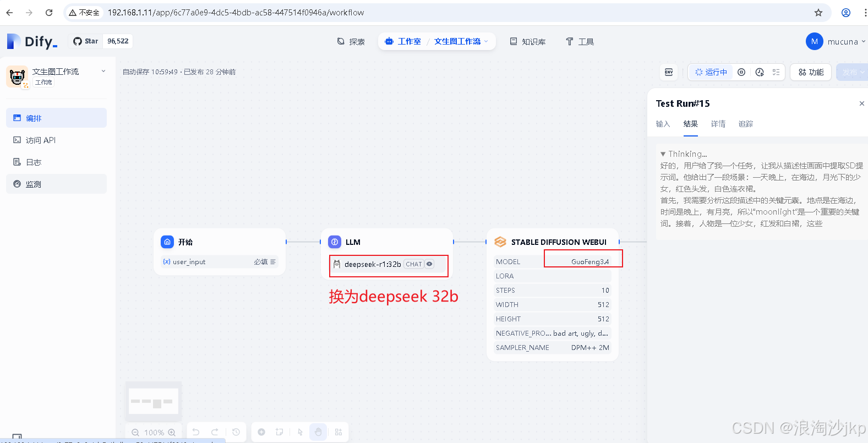Switch to the 结果 tab
Image resolution: width=868 pixels, height=443 pixels.
(x=690, y=124)
